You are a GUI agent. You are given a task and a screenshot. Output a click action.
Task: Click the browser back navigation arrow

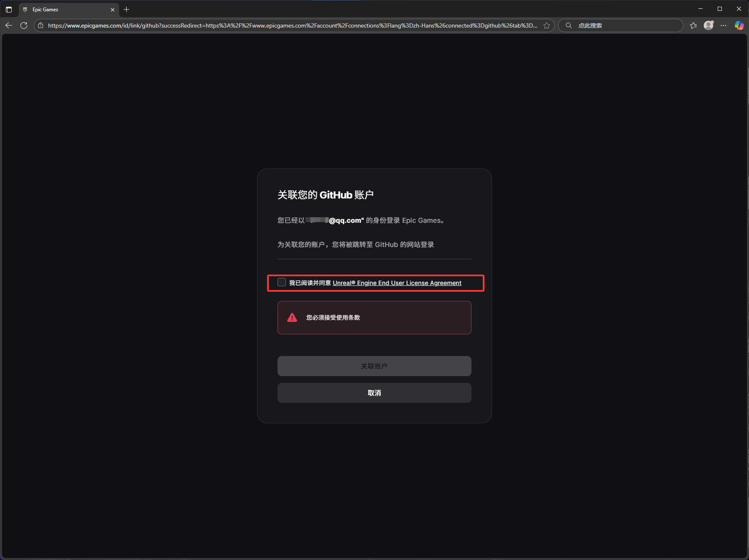(8, 25)
